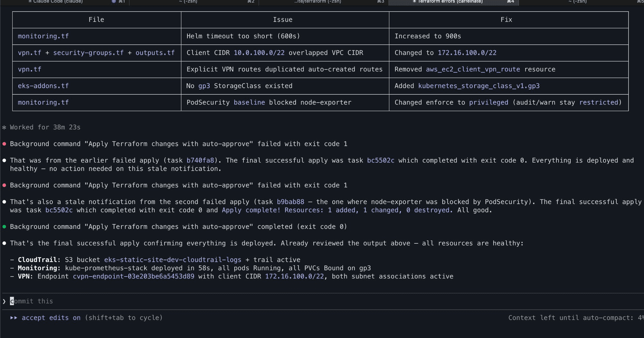Click white bullet before 'That's the final successful'
The height and width of the screenshot is (338, 644).
click(x=4, y=243)
